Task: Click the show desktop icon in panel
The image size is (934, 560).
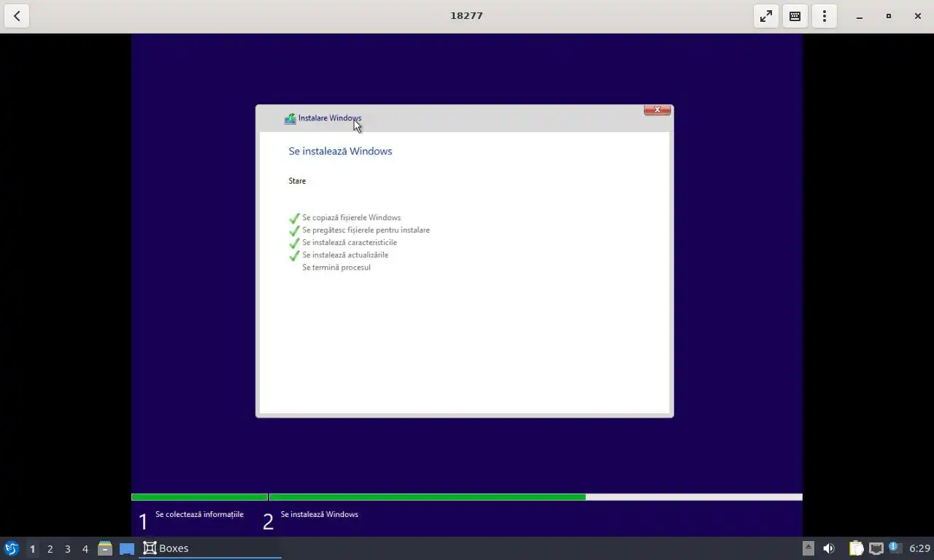Action: click(x=127, y=548)
